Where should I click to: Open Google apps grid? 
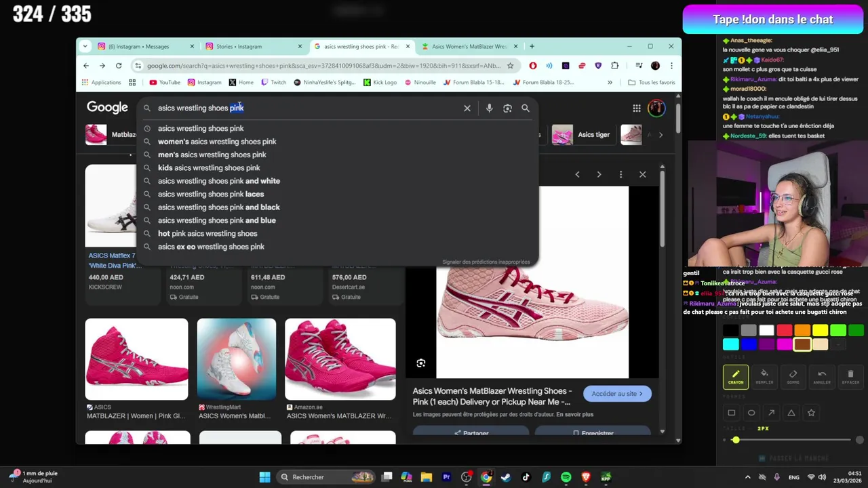tap(637, 108)
